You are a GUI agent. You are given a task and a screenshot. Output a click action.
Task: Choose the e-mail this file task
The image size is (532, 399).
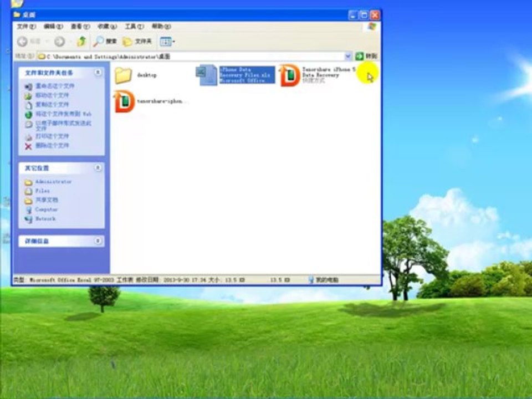coord(58,126)
